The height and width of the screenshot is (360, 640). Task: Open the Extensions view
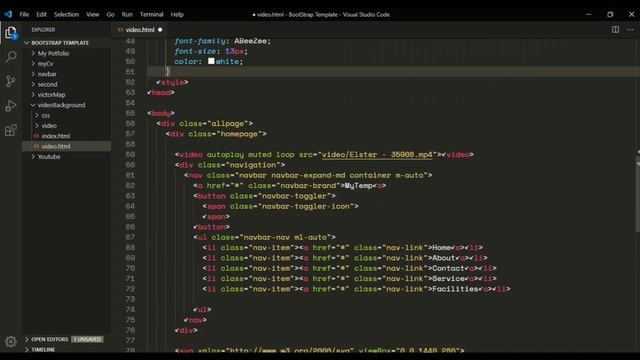pyautogui.click(x=11, y=130)
